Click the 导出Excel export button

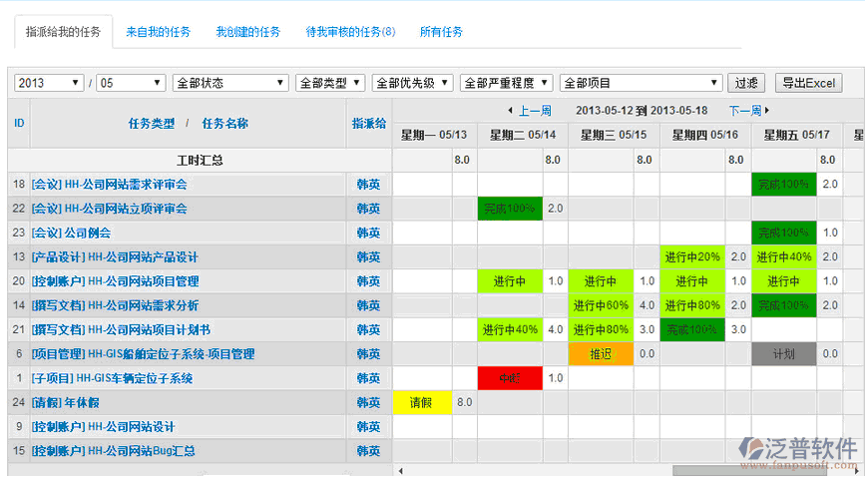808,83
